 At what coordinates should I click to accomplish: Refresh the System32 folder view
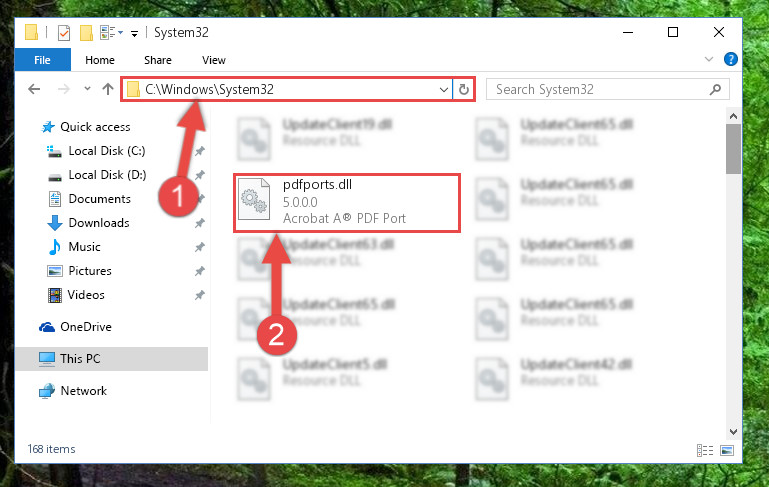point(463,89)
